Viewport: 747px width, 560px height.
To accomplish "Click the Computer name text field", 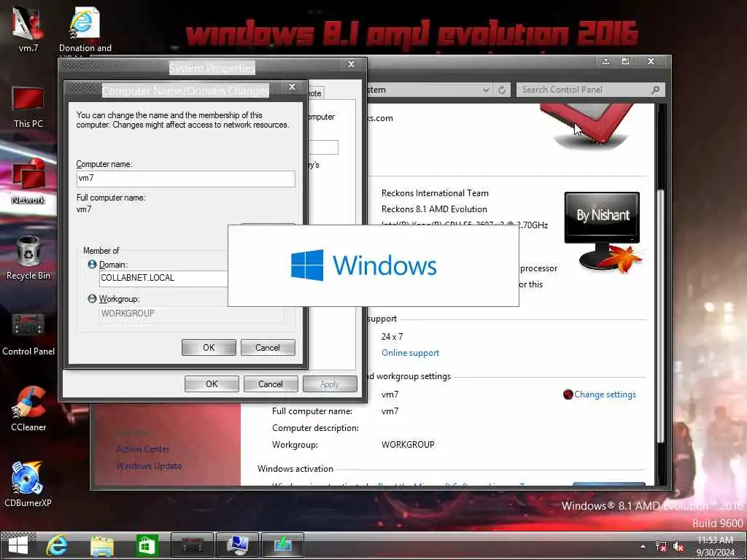I will pos(186,179).
